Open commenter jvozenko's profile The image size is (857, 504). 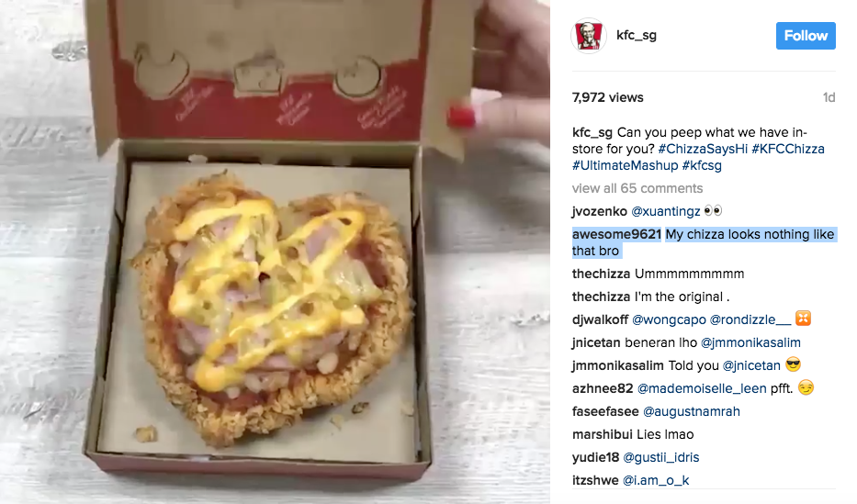[x=600, y=211]
